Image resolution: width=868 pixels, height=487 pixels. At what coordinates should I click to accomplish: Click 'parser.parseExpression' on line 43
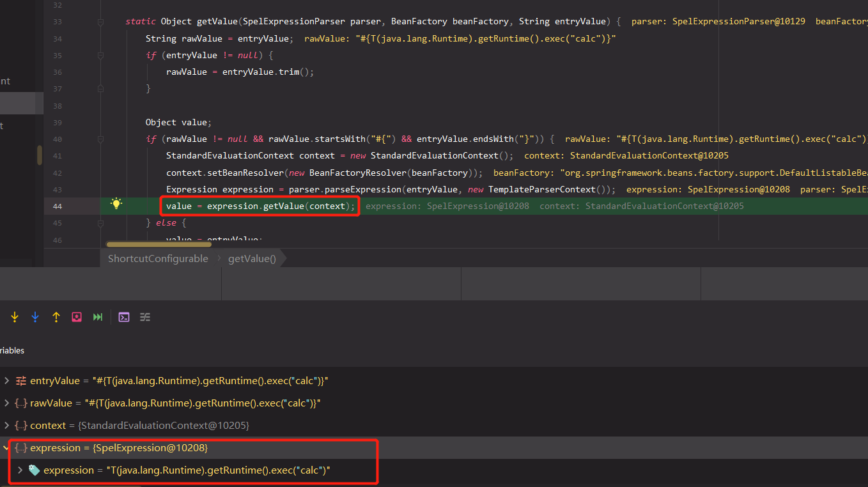tap(345, 189)
